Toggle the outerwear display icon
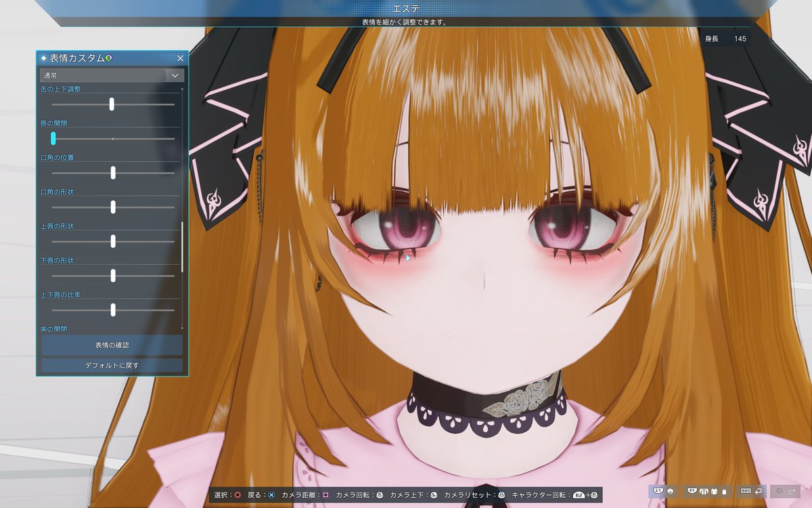This screenshot has height=508, width=812. click(x=704, y=491)
